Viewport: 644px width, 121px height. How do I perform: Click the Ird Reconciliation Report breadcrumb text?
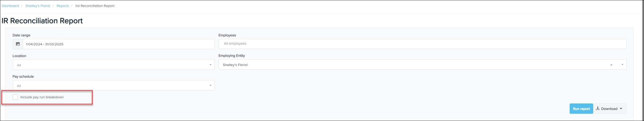95,6
